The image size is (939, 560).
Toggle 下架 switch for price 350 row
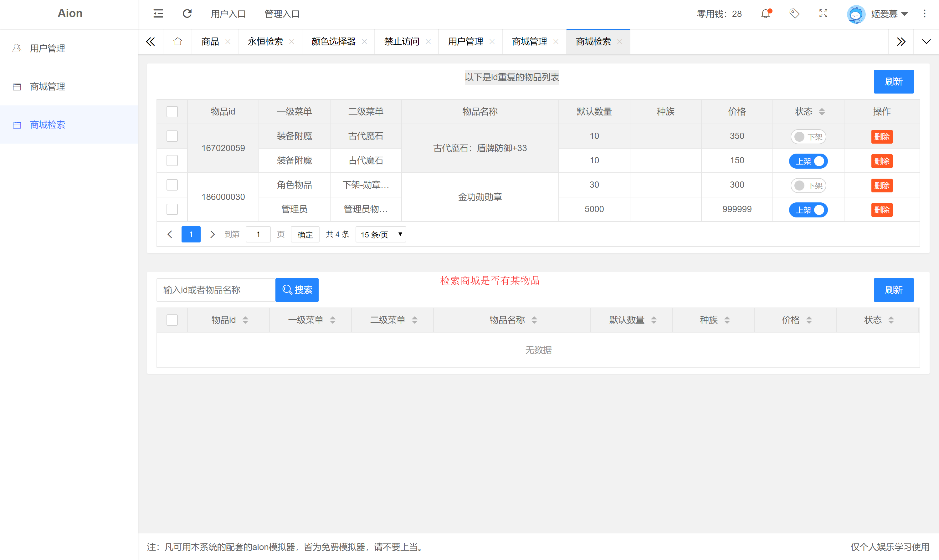[x=808, y=137]
